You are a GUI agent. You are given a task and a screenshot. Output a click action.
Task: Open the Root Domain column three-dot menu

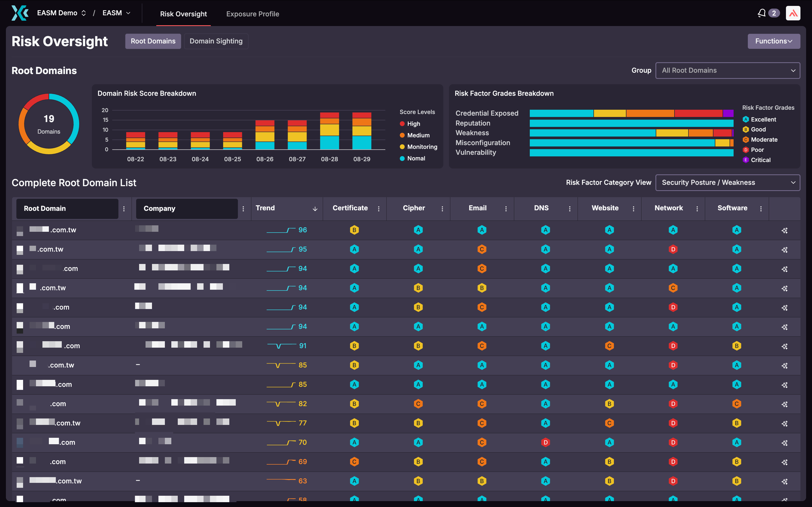pyautogui.click(x=124, y=208)
